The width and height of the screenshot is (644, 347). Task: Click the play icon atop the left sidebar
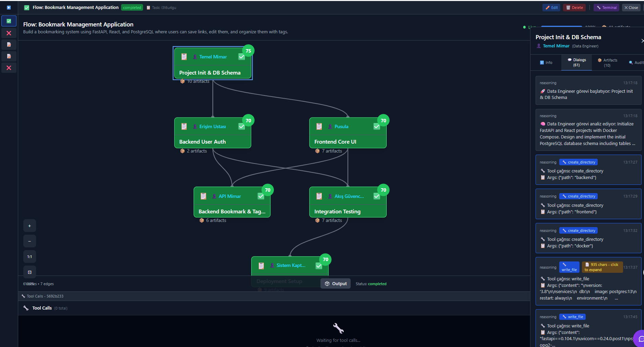coord(9,8)
